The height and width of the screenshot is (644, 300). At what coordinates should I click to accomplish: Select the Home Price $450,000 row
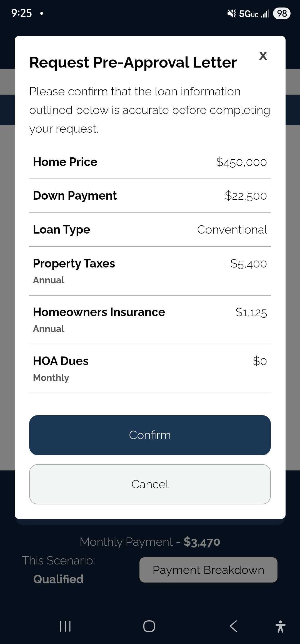pos(150,162)
